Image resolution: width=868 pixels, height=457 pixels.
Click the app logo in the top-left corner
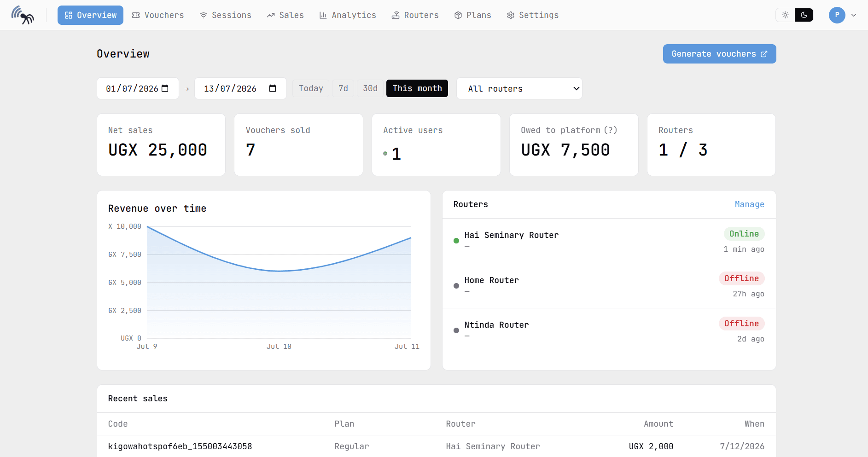(23, 15)
